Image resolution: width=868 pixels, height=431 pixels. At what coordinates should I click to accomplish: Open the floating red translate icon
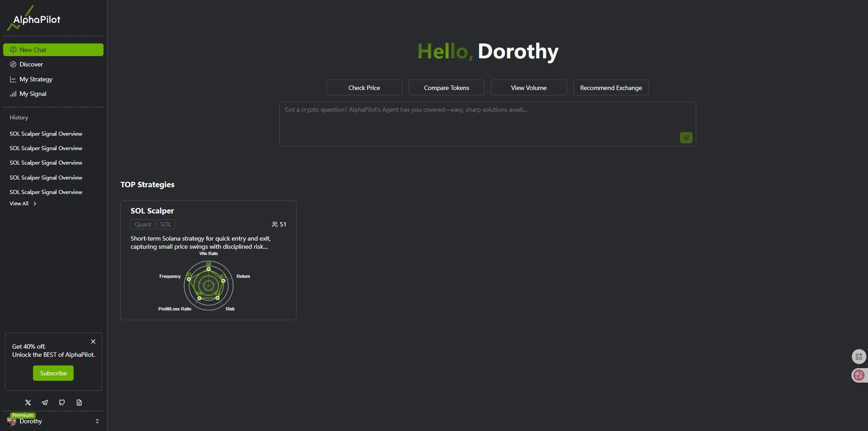tap(859, 375)
